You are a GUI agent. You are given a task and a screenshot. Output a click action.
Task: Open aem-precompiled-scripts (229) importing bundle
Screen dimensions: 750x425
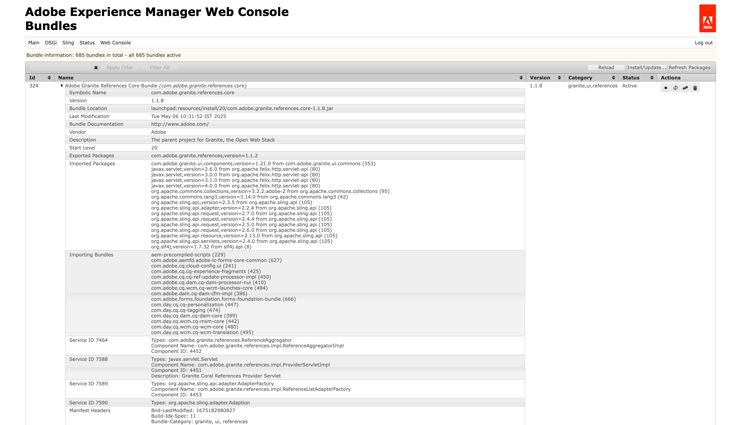188,255
